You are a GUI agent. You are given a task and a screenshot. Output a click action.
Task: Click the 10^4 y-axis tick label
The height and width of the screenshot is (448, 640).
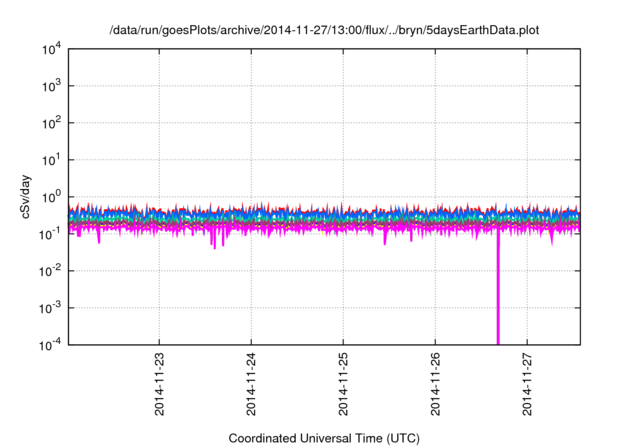pyautogui.click(x=52, y=50)
